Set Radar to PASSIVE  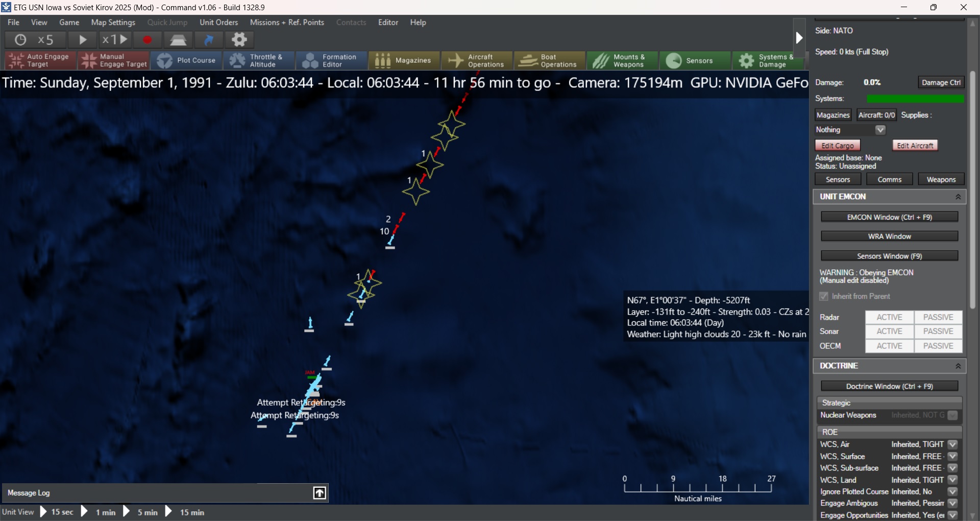coord(938,317)
